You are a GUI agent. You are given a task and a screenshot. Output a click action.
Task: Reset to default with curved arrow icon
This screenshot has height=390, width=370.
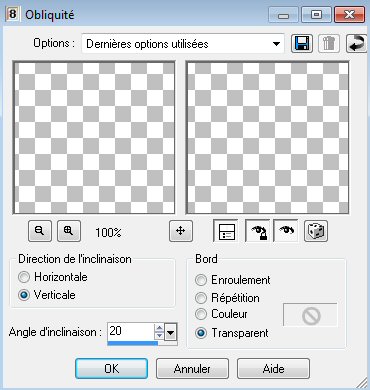[356, 44]
